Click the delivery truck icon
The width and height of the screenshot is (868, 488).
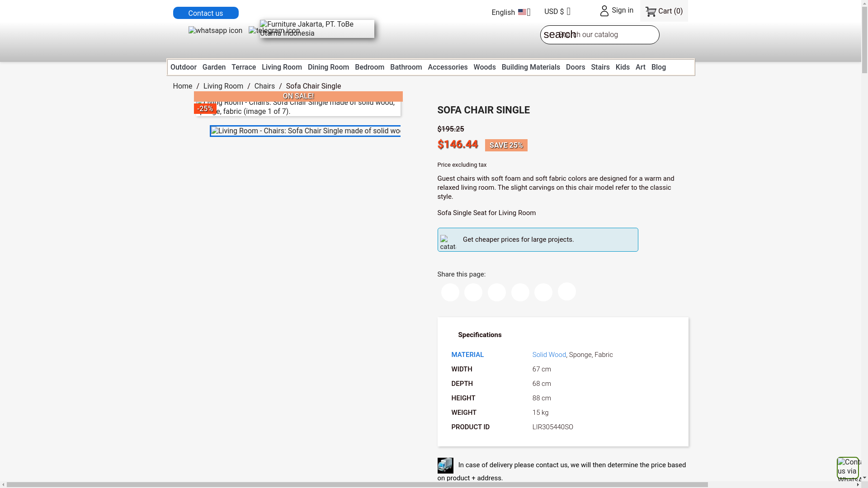click(x=445, y=465)
